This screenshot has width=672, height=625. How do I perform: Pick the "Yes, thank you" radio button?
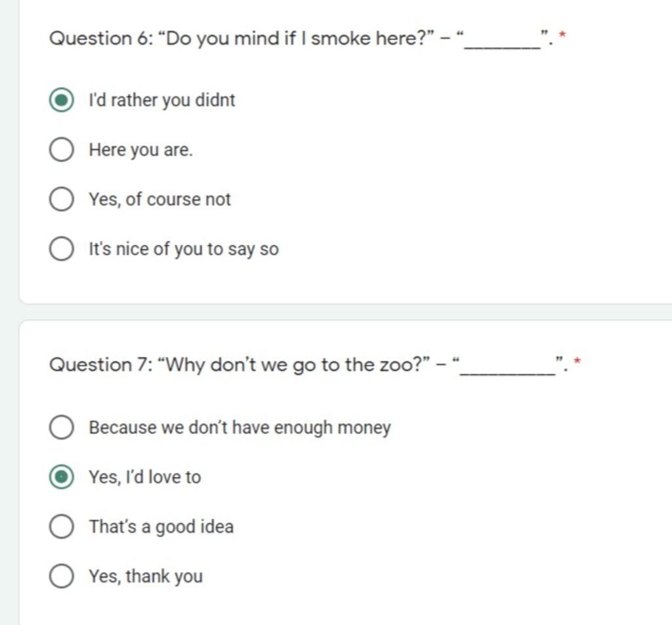click(x=61, y=576)
